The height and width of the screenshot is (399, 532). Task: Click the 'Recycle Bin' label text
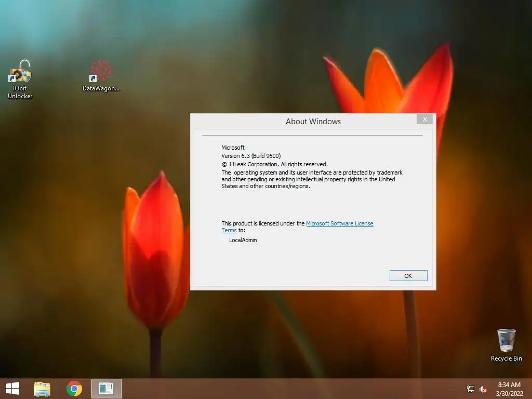pyautogui.click(x=506, y=358)
